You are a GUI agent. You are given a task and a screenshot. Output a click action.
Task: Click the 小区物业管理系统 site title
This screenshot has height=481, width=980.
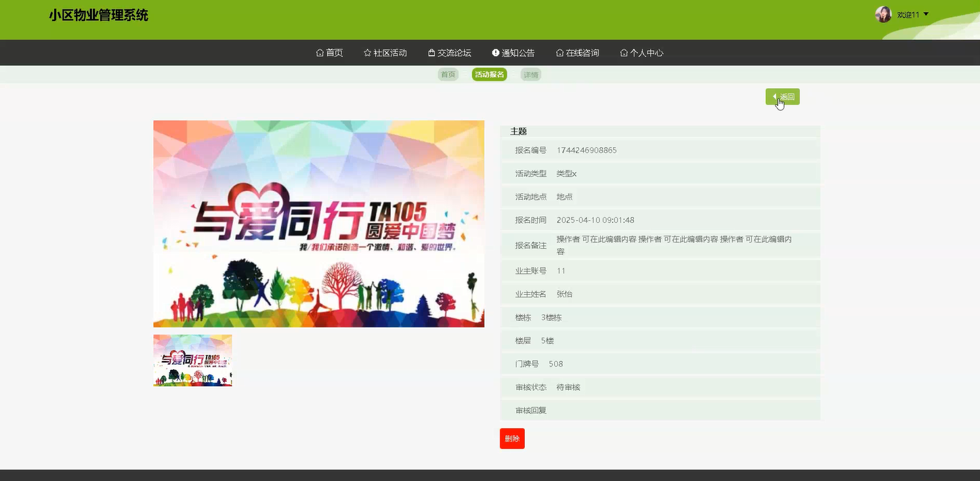(x=98, y=15)
